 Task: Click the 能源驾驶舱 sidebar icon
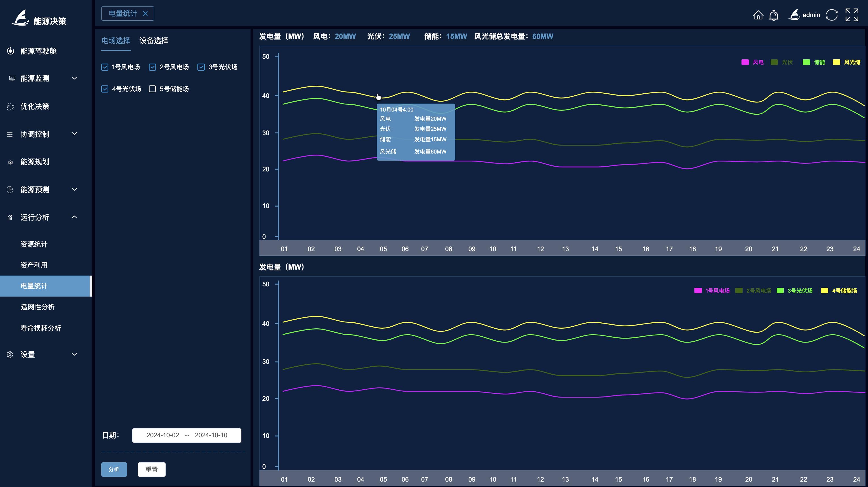[10, 51]
